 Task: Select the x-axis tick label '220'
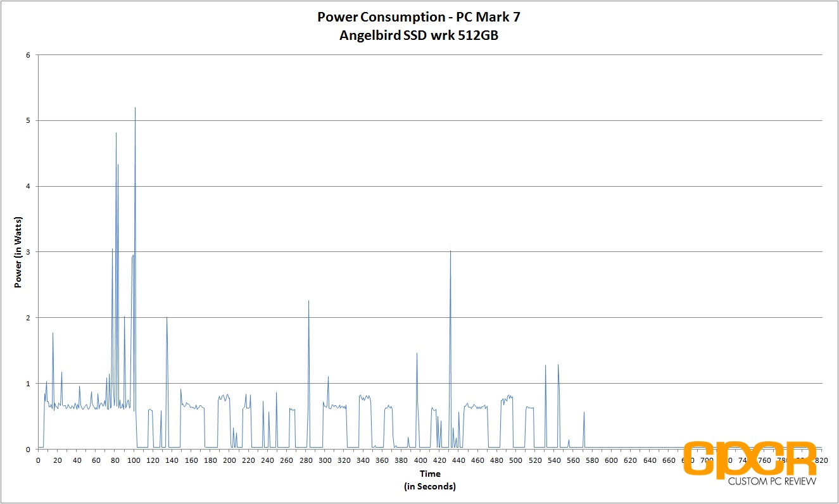point(249,460)
